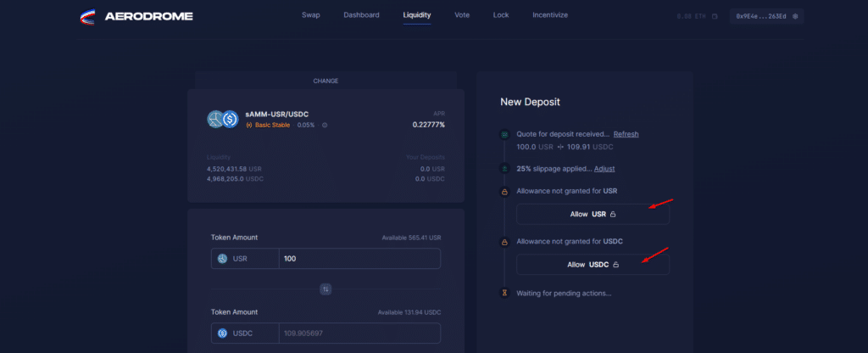Click the 0.0 USDC deposit value

tap(430, 179)
